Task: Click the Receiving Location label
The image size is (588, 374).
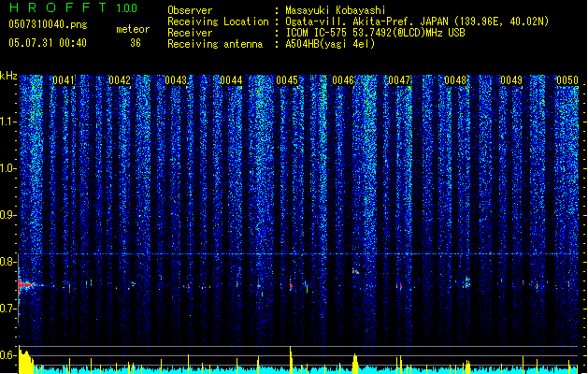Action: pyautogui.click(x=218, y=22)
